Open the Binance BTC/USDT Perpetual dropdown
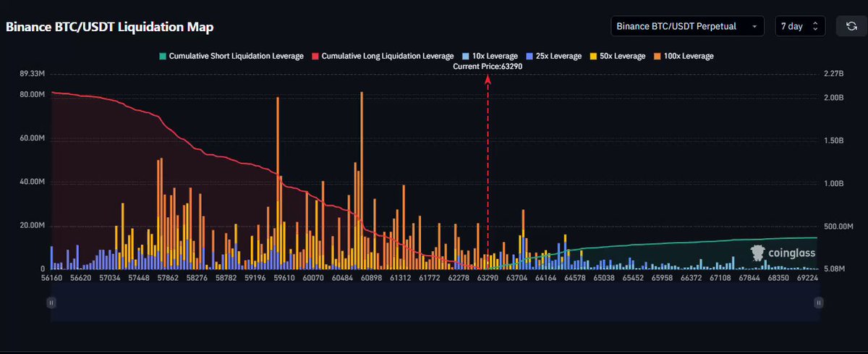This screenshot has height=354, width=868. coord(687,26)
